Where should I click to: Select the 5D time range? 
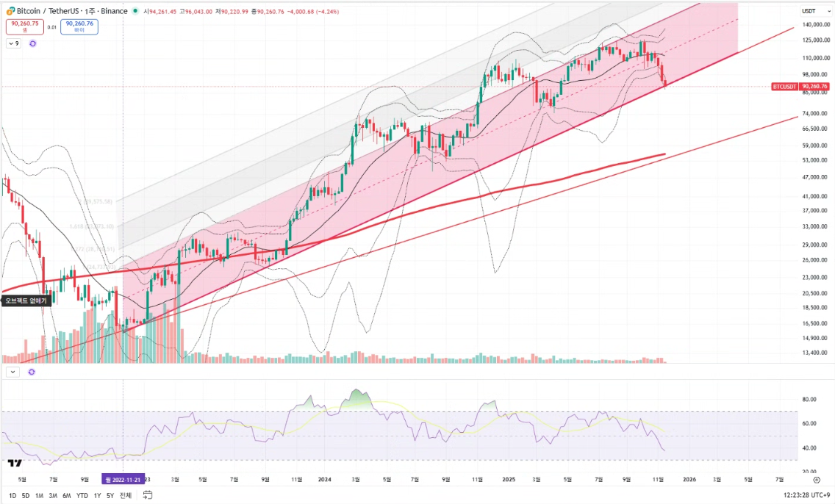click(x=26, y=495)
